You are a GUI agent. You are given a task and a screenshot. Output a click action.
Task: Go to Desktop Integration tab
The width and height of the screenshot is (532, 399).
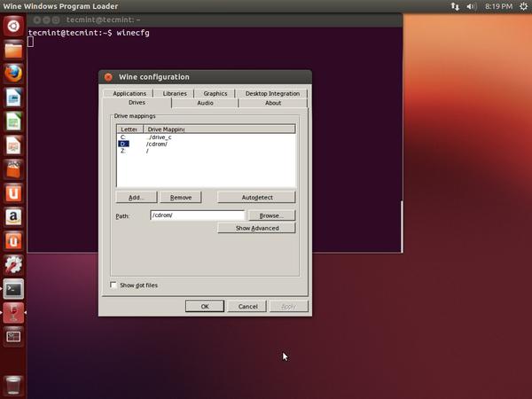pyautogui.click(x=272, y=93)
